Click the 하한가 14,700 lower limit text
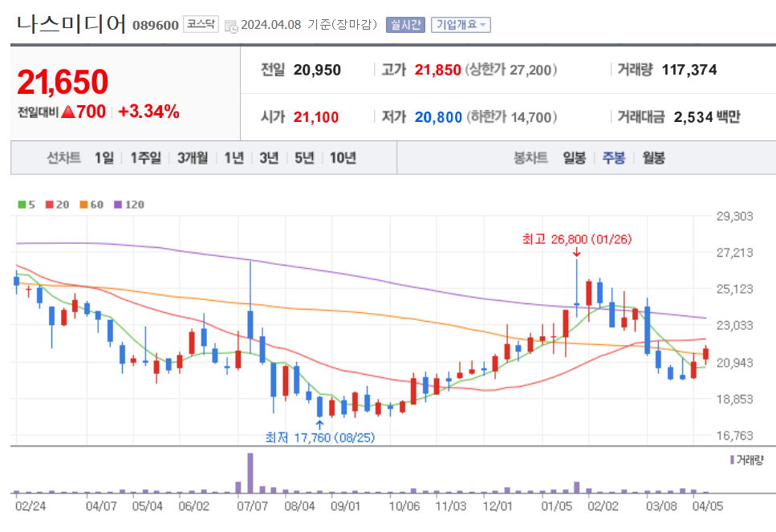Screen dimensions: 776x532 [x=510, y=117]
